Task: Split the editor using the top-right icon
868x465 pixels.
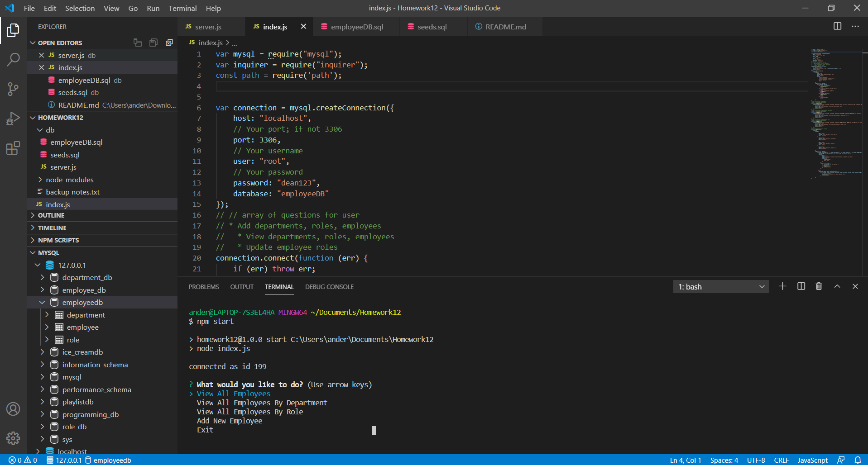Action: point(837,26)
